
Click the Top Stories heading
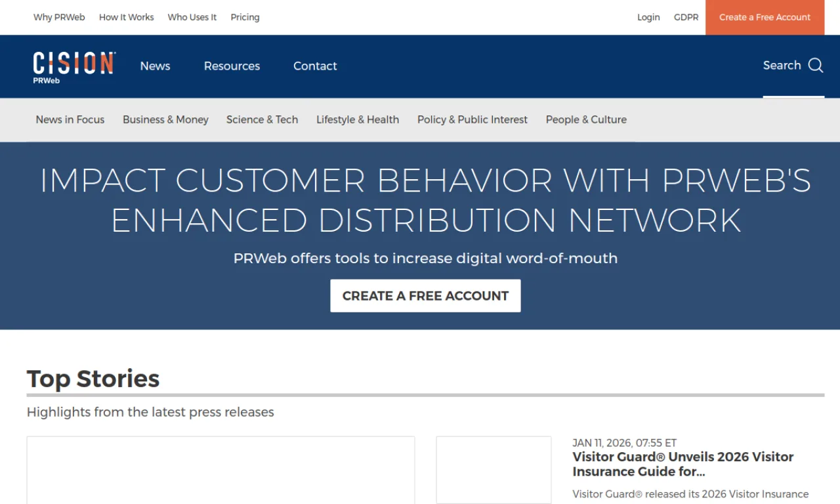pyautogui.click(x=93, y=379)
